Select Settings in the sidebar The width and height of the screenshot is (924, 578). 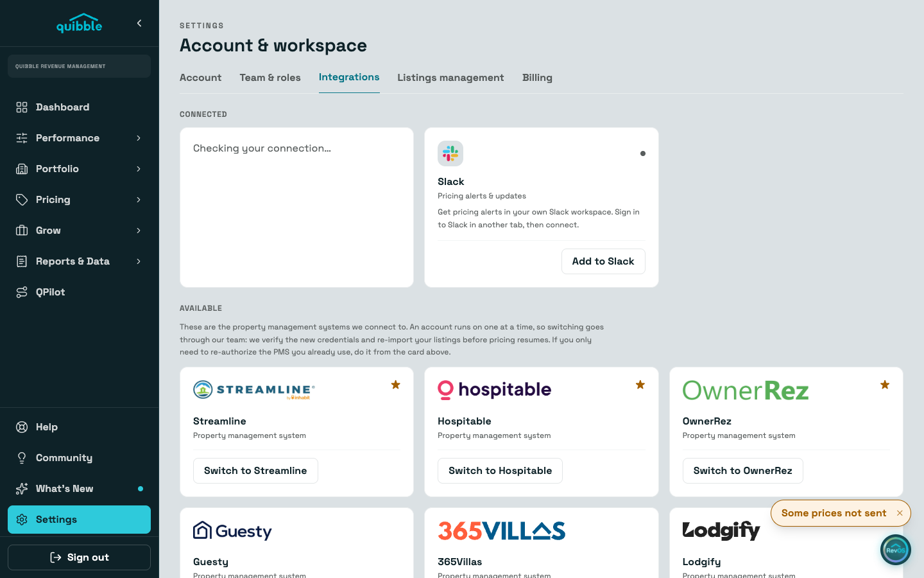point(80,520)
